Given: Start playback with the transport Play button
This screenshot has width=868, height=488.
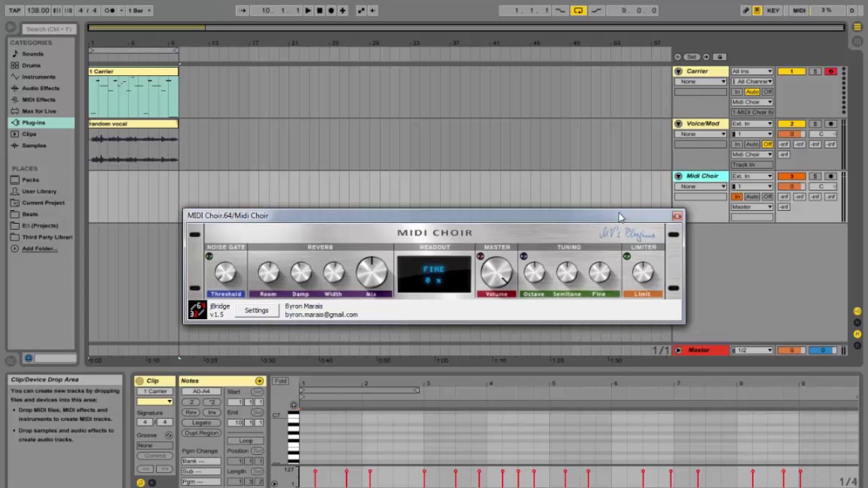Looking at the screenshot, I should [307, 10].
